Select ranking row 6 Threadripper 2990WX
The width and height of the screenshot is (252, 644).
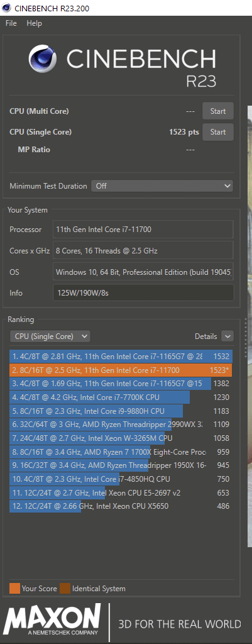(121, 425)
